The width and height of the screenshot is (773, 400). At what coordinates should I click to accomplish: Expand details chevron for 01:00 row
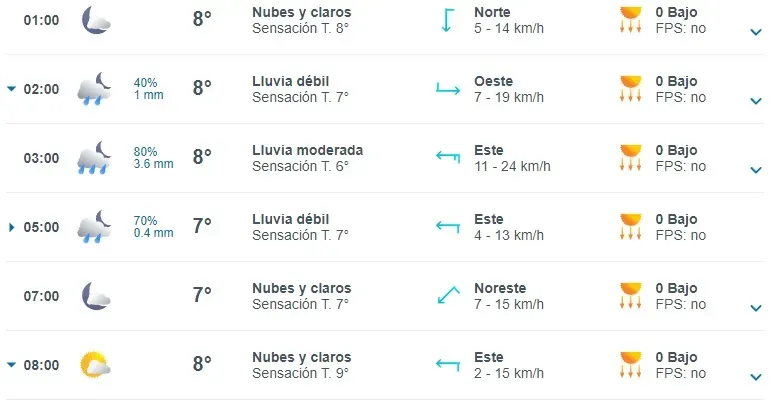click(x=756, y=32)
